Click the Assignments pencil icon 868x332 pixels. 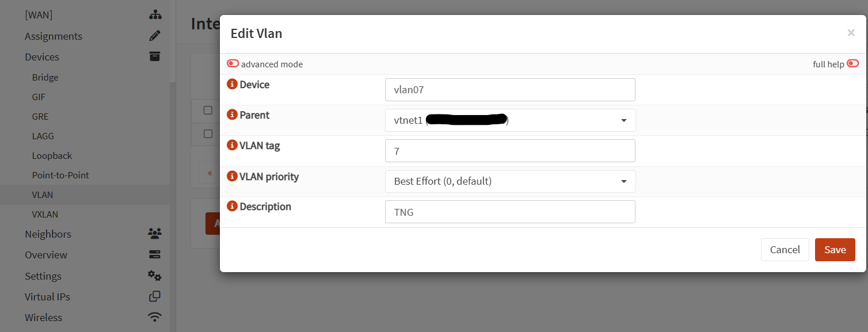[154, 36]
